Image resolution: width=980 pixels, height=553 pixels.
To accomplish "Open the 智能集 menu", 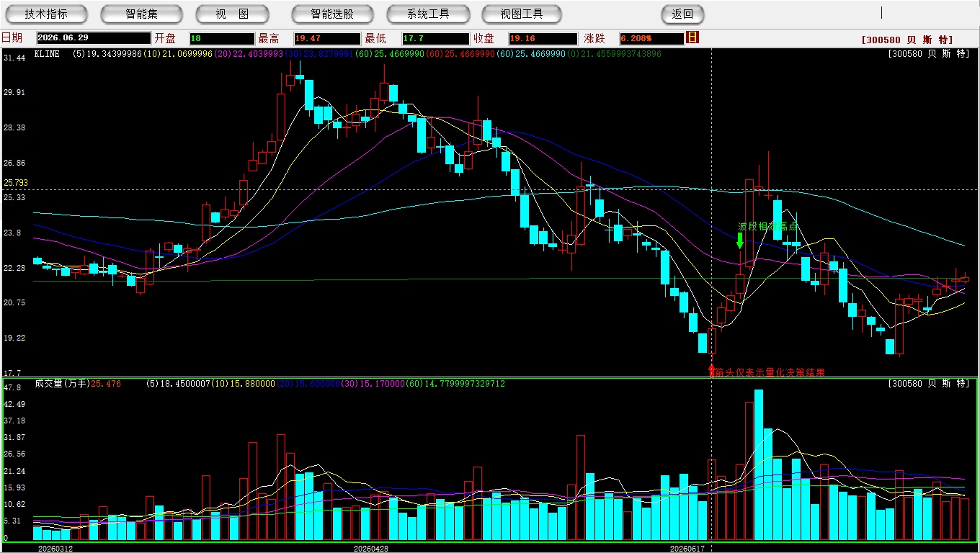I will pos(141,14).
